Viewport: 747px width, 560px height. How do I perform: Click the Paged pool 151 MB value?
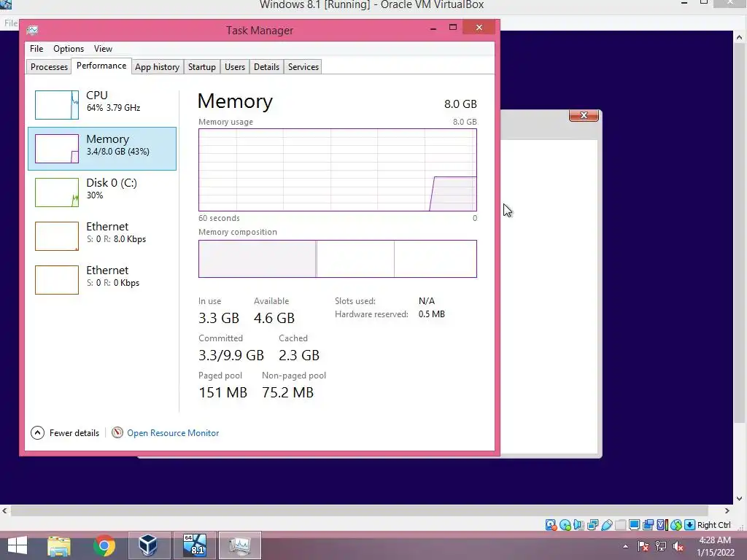[x=223, y=392]
